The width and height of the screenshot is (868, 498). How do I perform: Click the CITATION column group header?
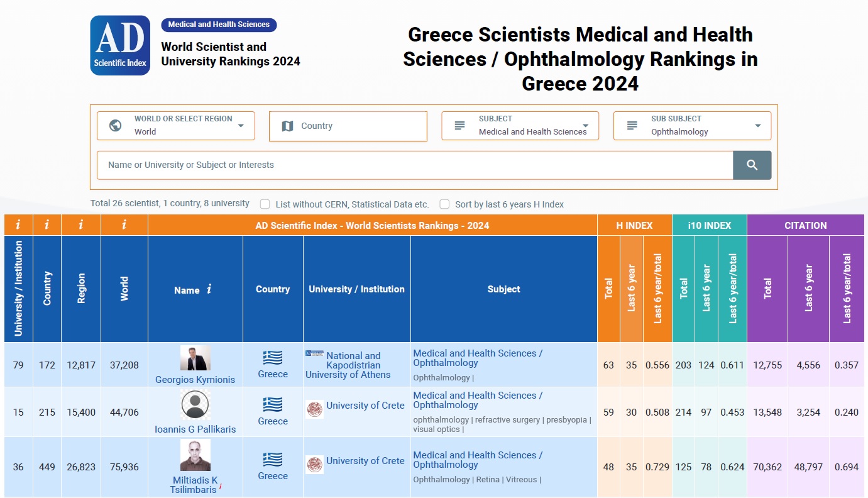click(x=806, y=225)
